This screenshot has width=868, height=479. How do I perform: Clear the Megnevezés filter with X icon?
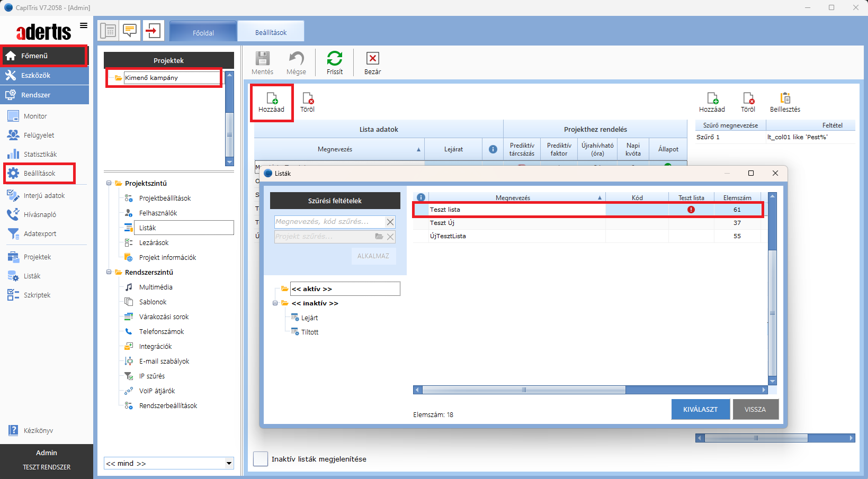[x=390, y=222]
